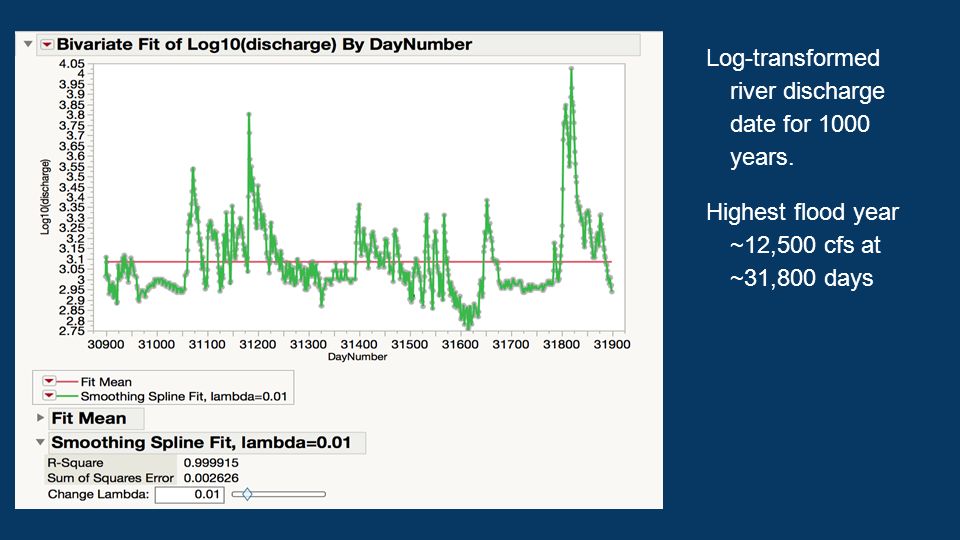Image resolution: width=960 pixels, height=540 pixels.
Task: Click the Change Lambda input field
Action: click(190, 494)
